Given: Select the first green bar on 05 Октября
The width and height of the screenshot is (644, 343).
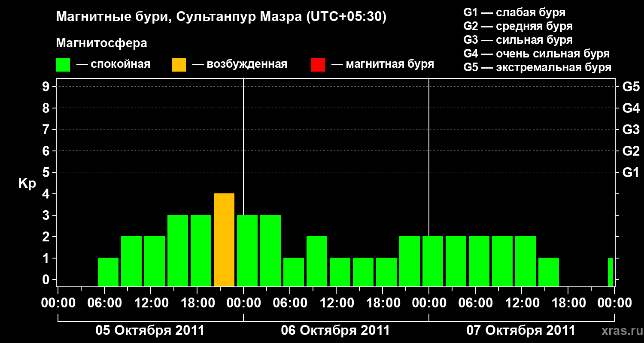Looking at the screenshot, I should coord(108,272).
